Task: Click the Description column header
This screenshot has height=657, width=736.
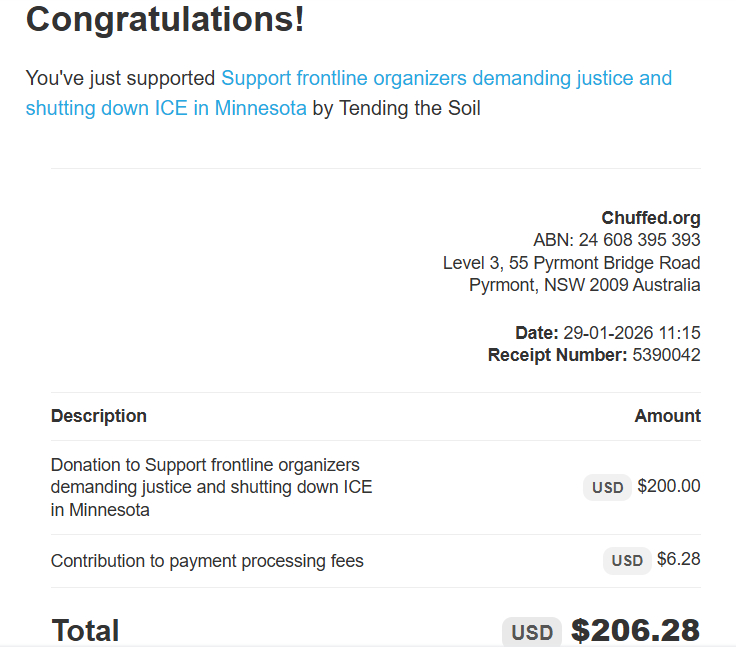Action: (99, 416)
